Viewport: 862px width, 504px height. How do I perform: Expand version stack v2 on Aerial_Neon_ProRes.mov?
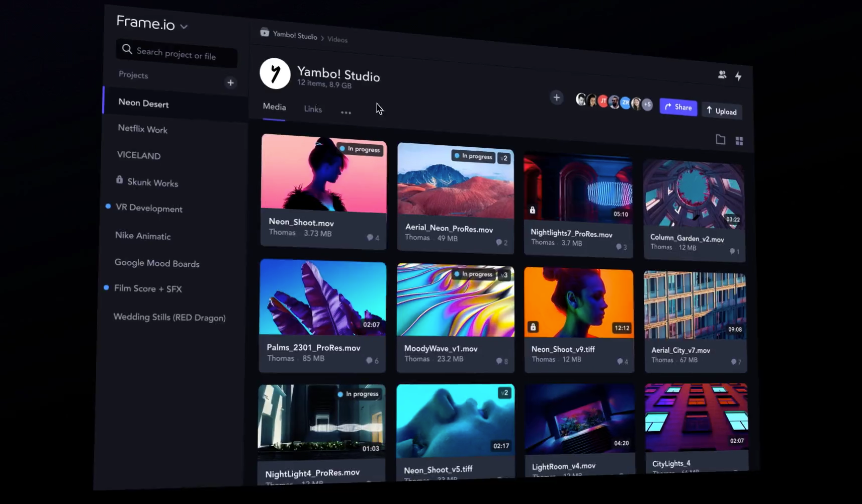(x=504, y=158)
